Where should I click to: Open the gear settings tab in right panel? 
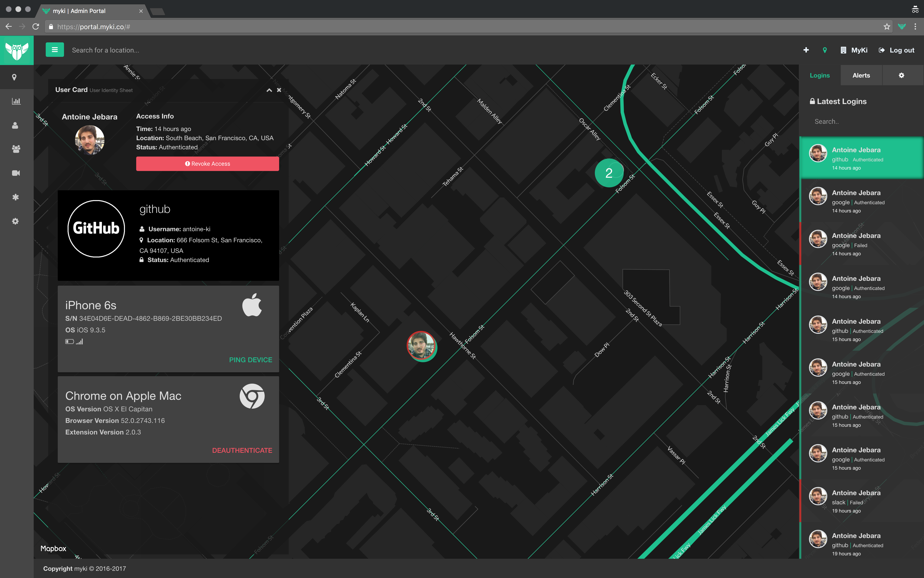[x=901, y=75]
